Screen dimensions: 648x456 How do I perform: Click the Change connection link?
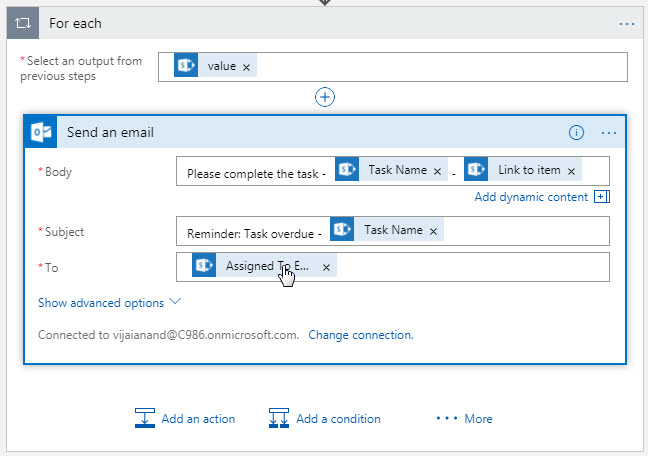click(x=360, y=335)
